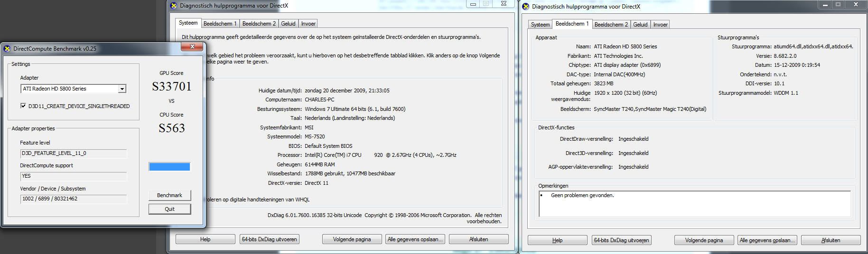Click DAC type Internal DAC(400MHz)
868x254 pixels.
[619, 74]
